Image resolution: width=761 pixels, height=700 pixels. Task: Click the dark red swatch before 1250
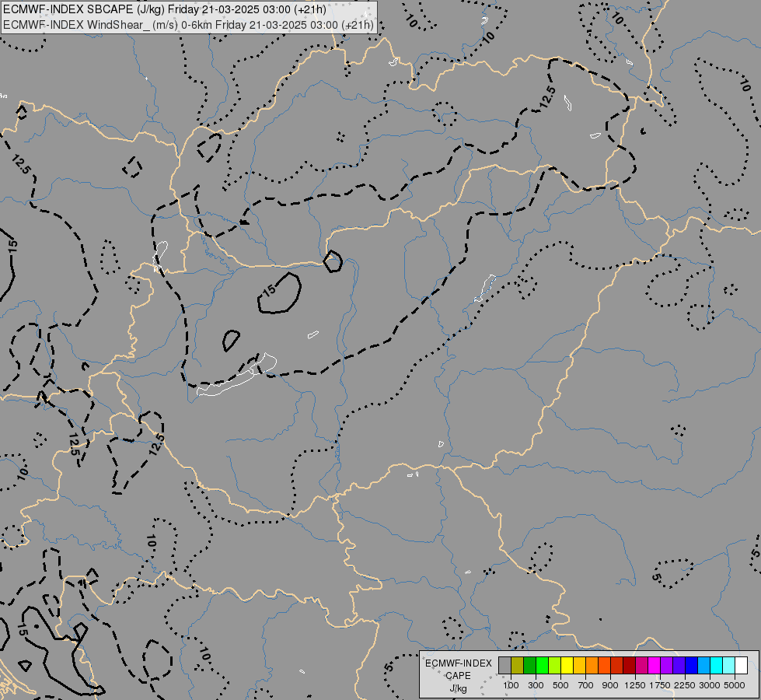point(630,665)
